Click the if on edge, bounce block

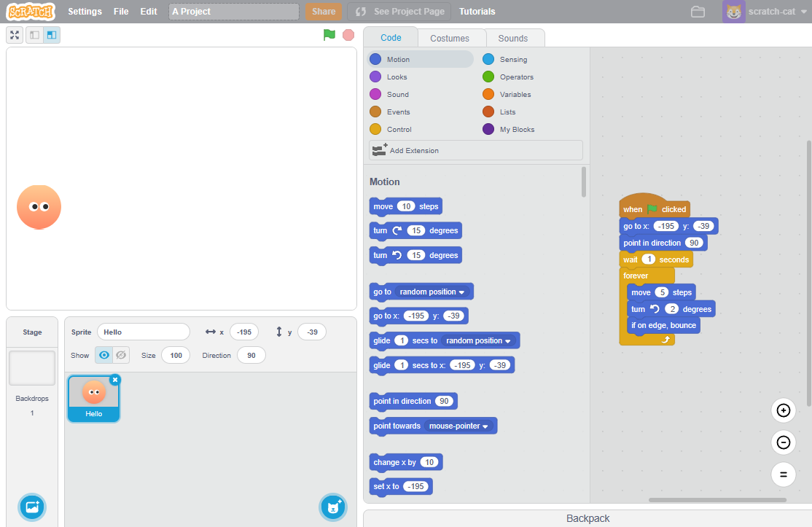[663, 325]
